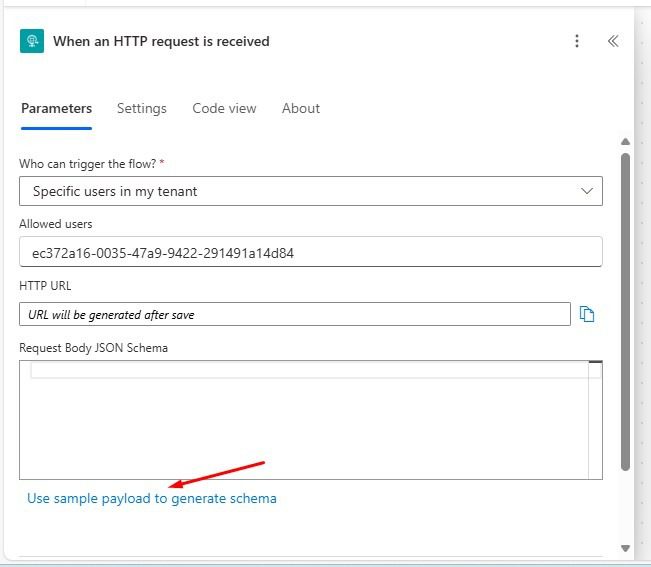Collapse the panel with the double-chevron icon

(613, 41)
